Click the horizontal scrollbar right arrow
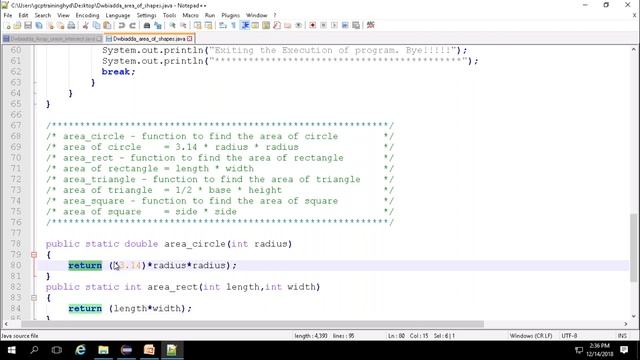640x360 pixels. click(x=626, y=324)
